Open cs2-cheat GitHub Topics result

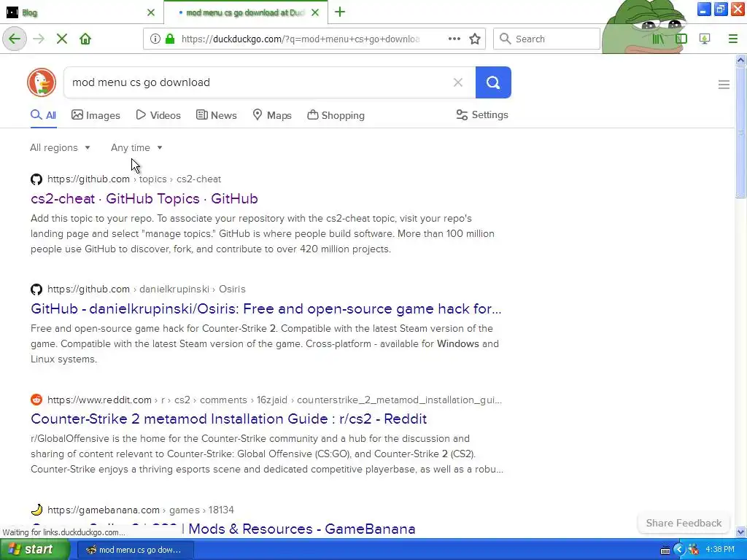click(x=144, y=198)
